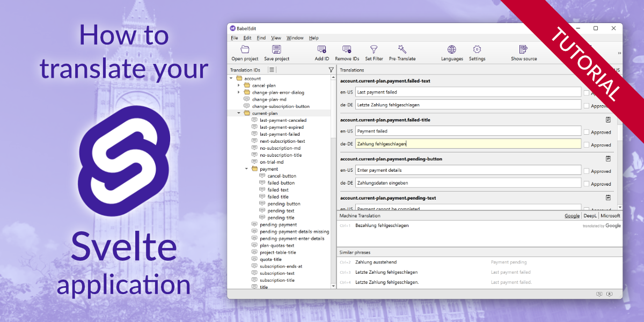This screenshot has width=644, height=322.
Task: Click translations panel scroll down arrow
Action: click(x=620, y=207)
